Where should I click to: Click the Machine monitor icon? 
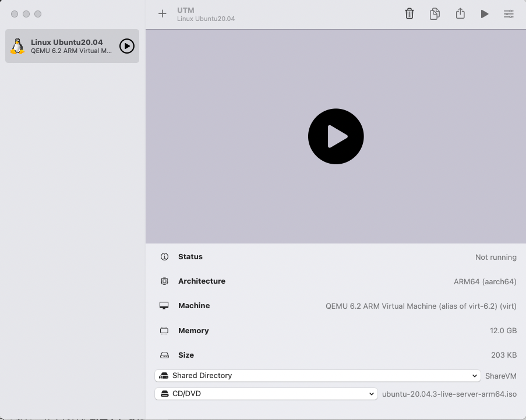pyautogui.click(x=164, y=306)
